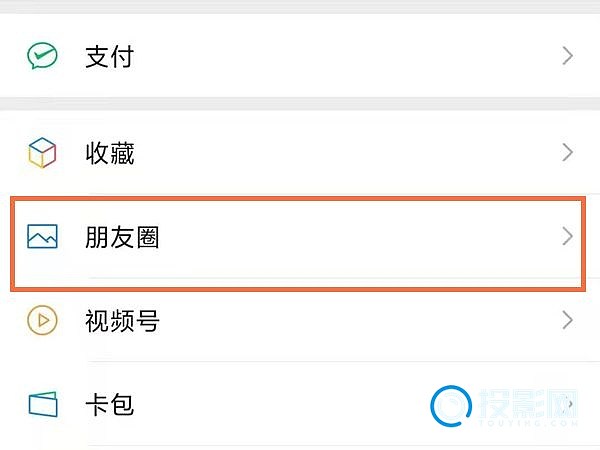The height and width of the screenshot is (450, 600).
Task: Open 收藏 via its right arrow
Action: point(567,153)
